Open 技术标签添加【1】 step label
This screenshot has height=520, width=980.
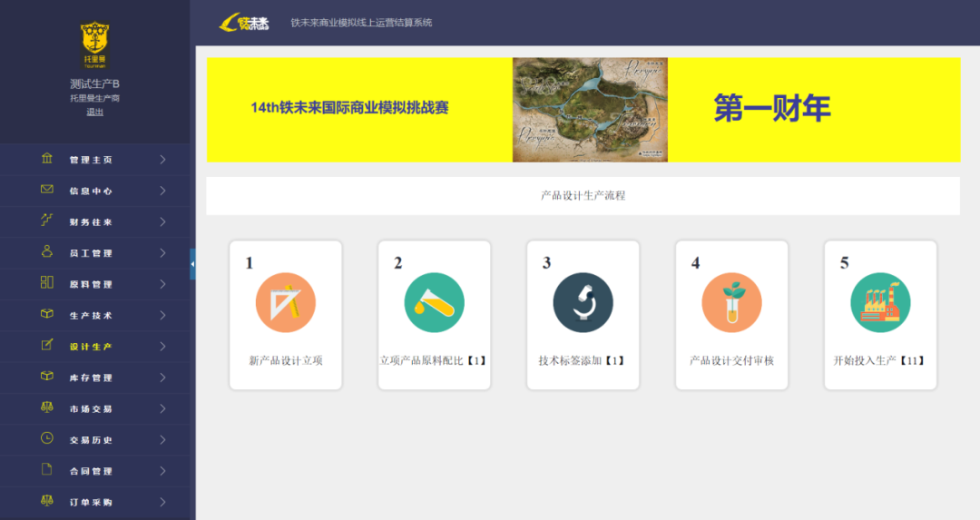pos(583,360)
